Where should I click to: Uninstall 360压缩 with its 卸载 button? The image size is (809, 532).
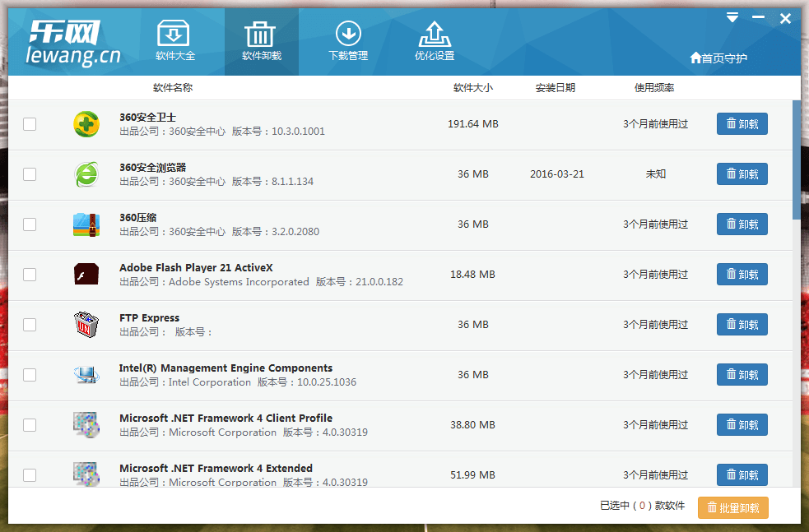tap(742, 224)
